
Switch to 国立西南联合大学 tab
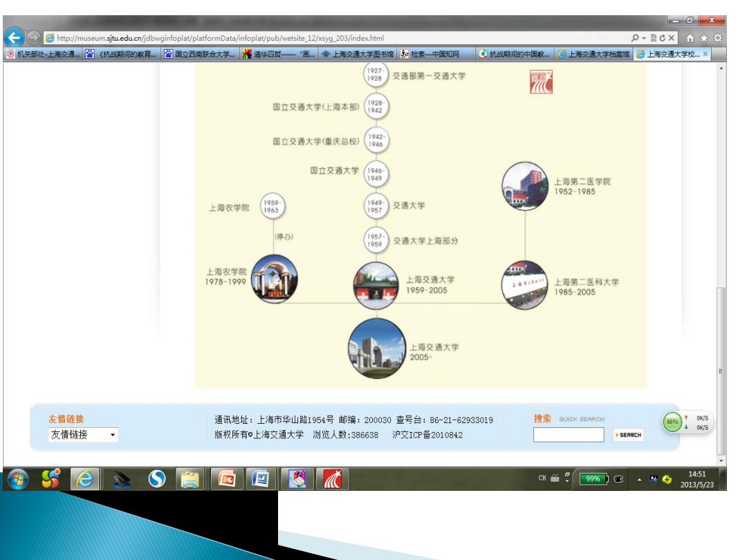point(200,54)
